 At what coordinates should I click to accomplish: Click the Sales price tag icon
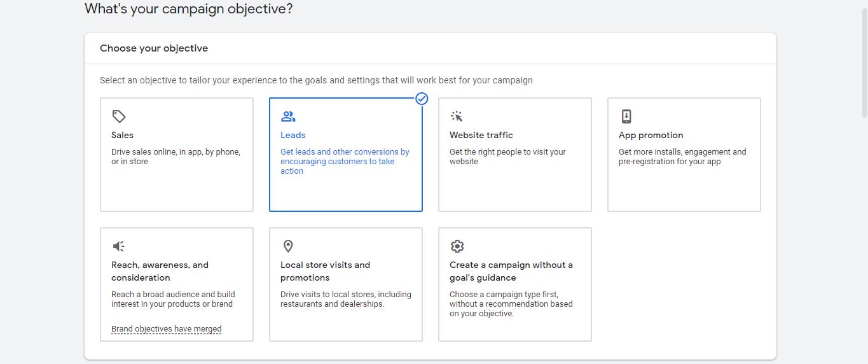pos(119,116)
